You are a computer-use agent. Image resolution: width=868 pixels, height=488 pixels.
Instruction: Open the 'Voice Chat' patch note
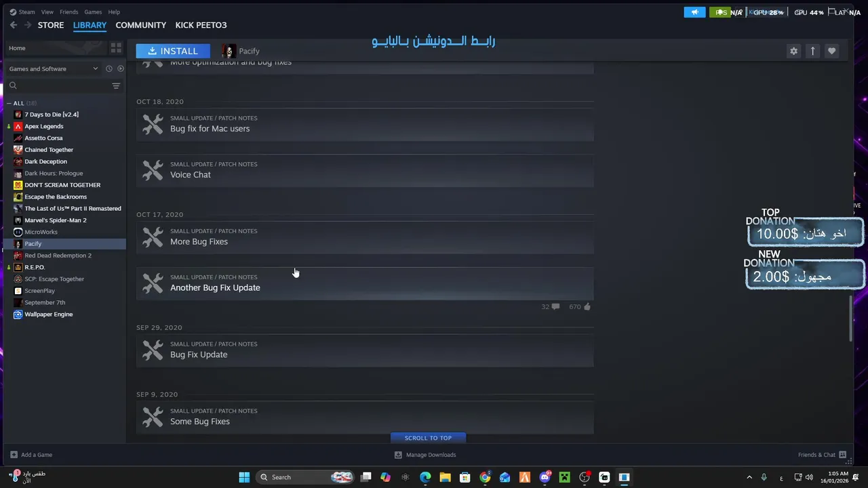pyautogui.click(x=365, y=170)
